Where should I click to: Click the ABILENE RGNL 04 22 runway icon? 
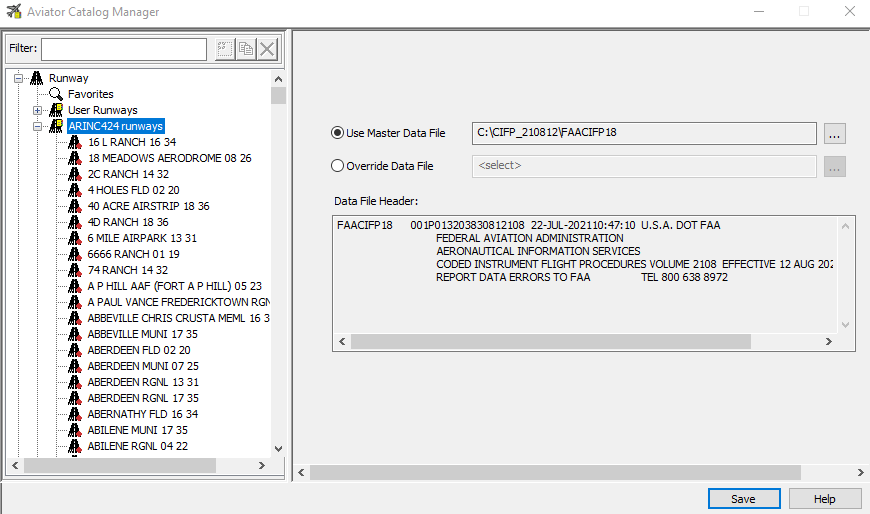tap(75, 446)
